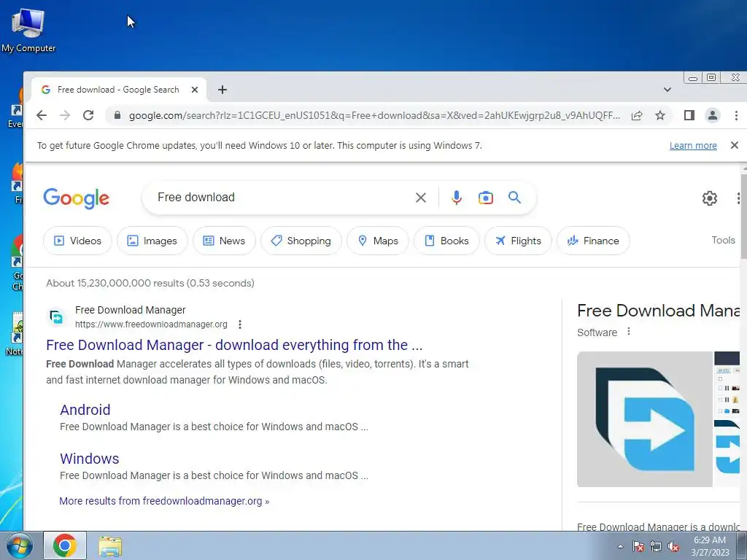
Task: Click the Chrome taskbar button
Action: point(65,545)
